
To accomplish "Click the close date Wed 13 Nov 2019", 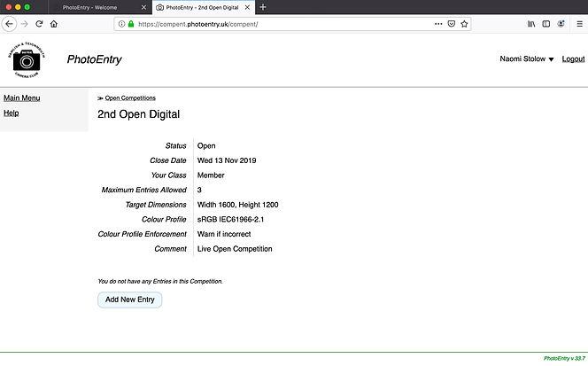I will coord(227,160).
